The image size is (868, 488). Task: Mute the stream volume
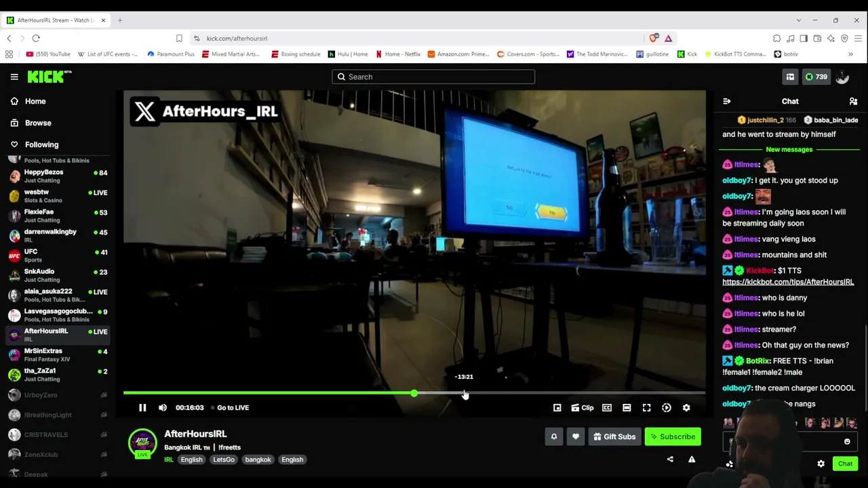click(x=163, y=407)
